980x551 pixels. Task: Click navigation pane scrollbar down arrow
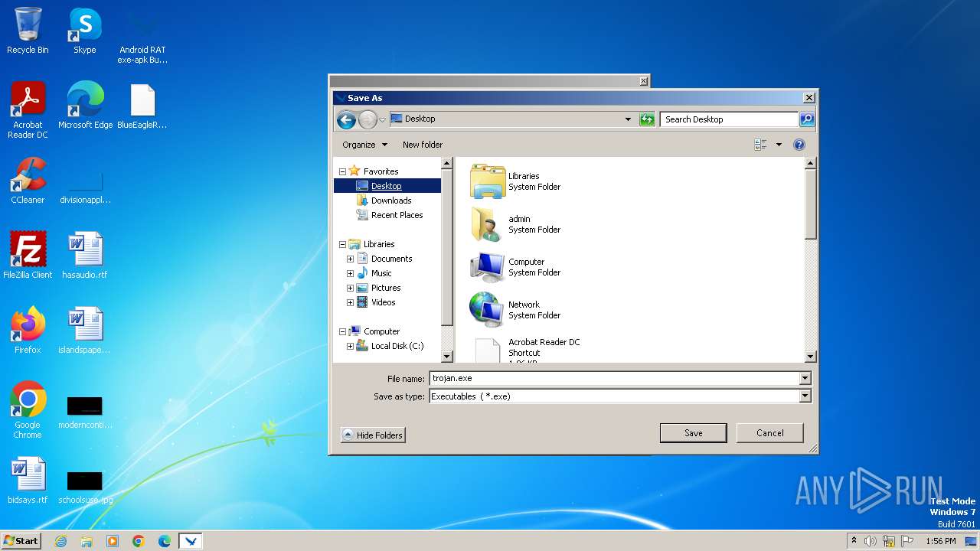pos(447,357)
